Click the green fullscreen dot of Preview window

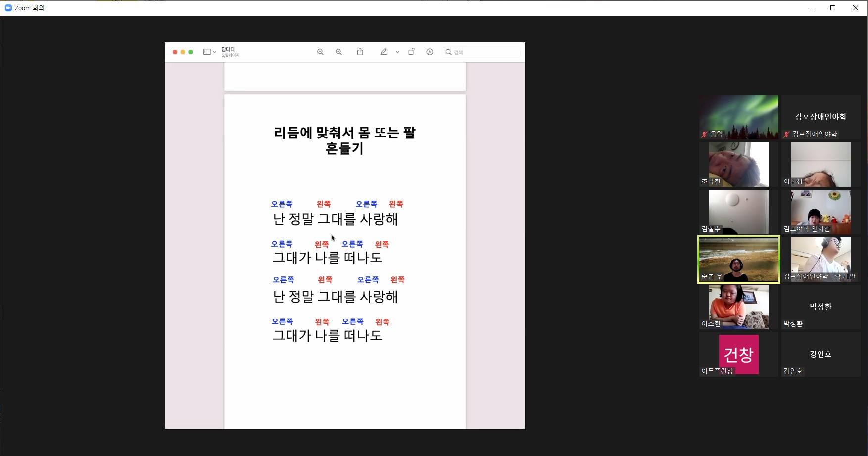[191, 52]
